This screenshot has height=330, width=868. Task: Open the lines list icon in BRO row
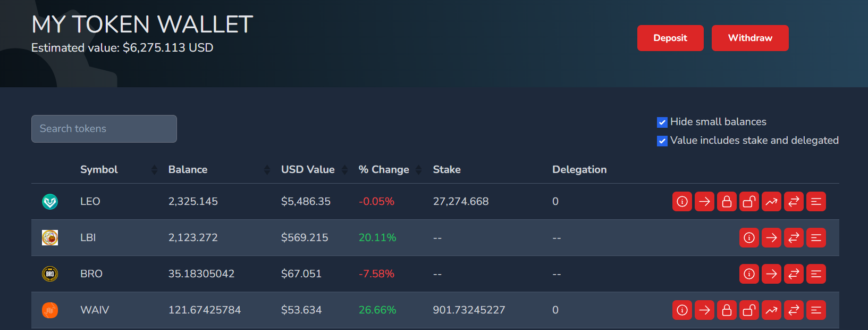point(816,274)
